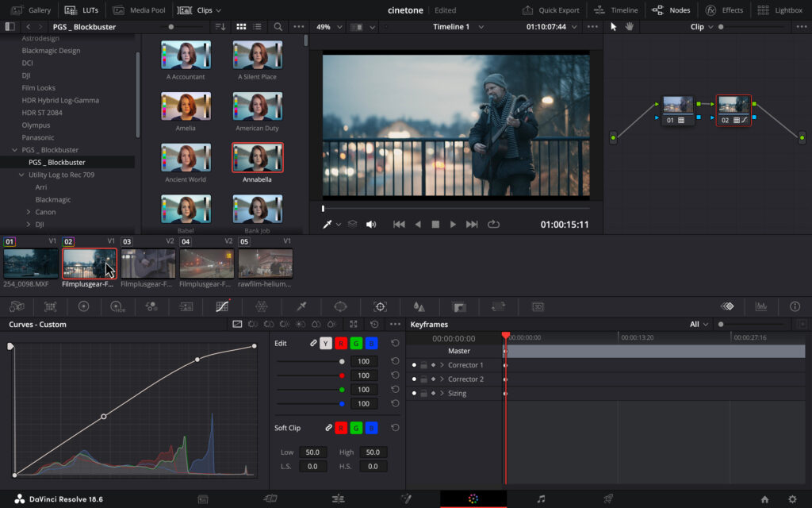Reset the luminance intensity slider value
The width and height of the screenshot is (812, 508).
(395, 361)
